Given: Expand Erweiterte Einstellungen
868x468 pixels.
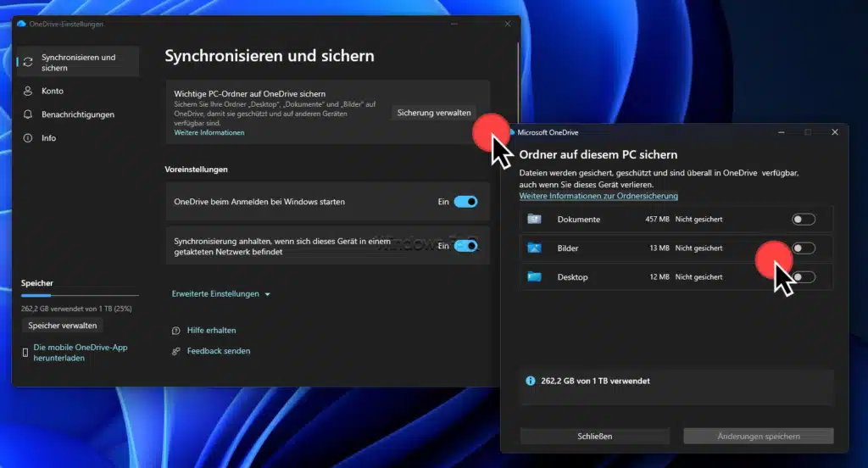Looking at the screenshot, I should 221,293.
